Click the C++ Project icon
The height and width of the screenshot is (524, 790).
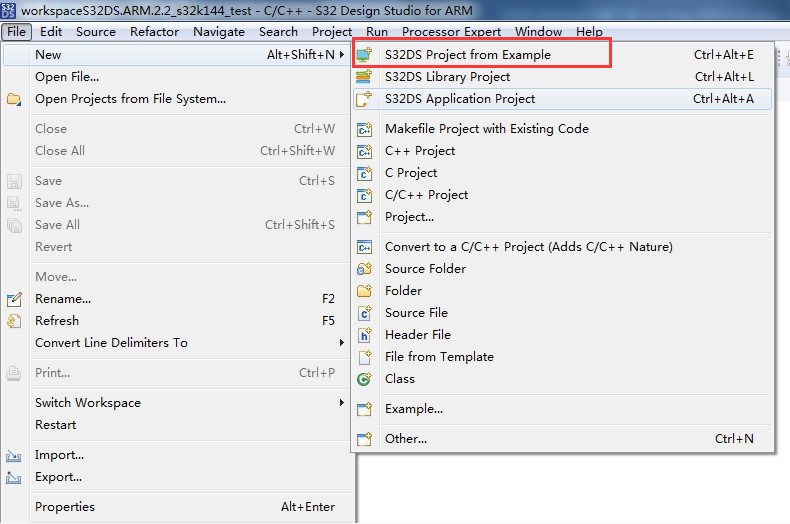364,151
